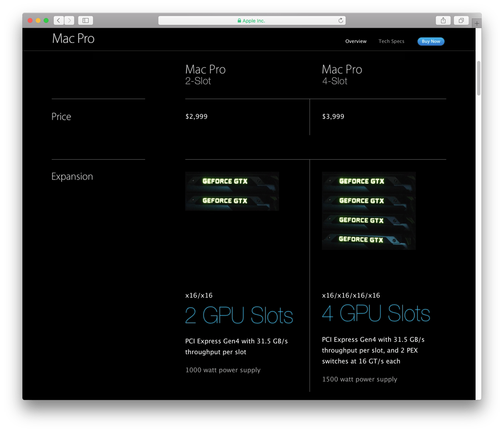Image resolution: width=504 pixels, height=432 pixels.
Task: Click the padlock icon in the address bar
Action: (239, 20)
